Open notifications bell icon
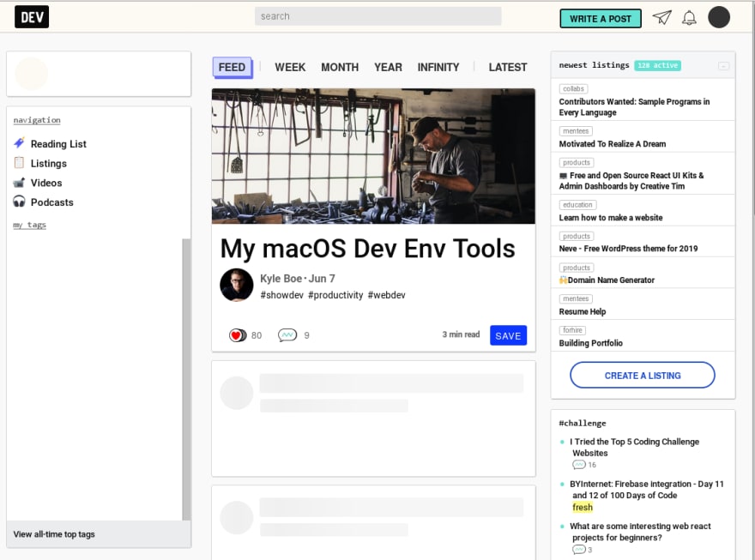The image size is (755, 560). point(689,18)
